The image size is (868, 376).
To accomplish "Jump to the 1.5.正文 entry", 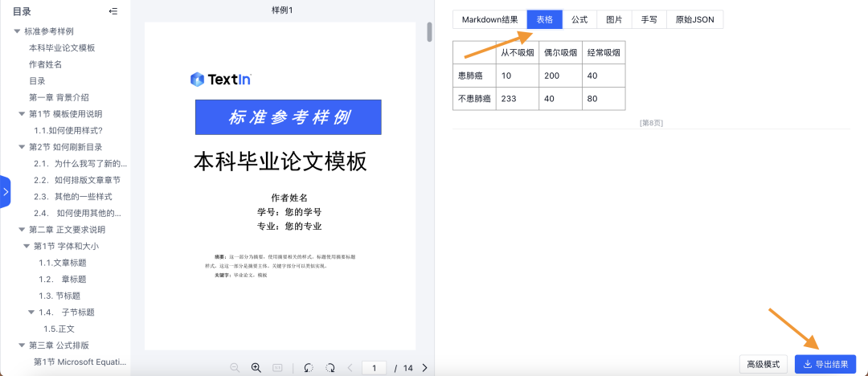I will click(59, 329).
